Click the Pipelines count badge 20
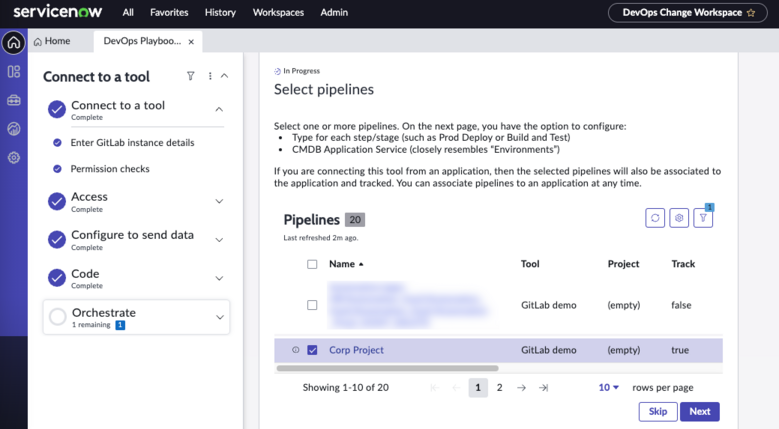This screenshot has width=779, height=429. (355, 219)
